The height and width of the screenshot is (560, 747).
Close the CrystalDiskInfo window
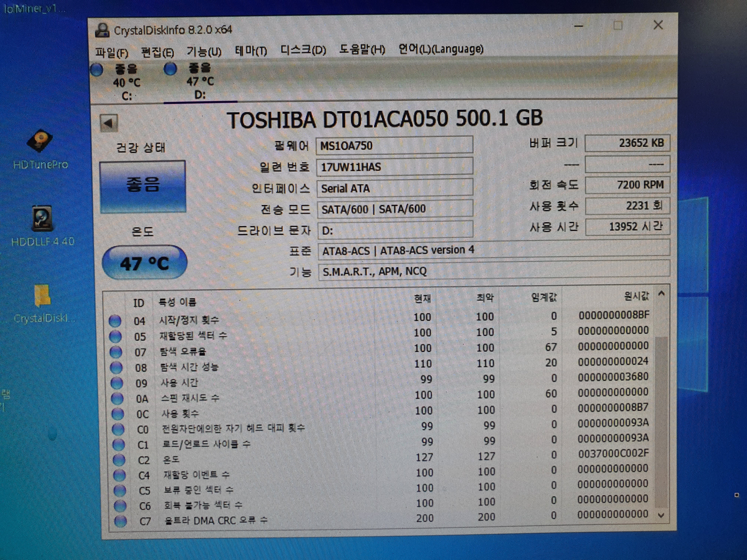pos(658,25)
